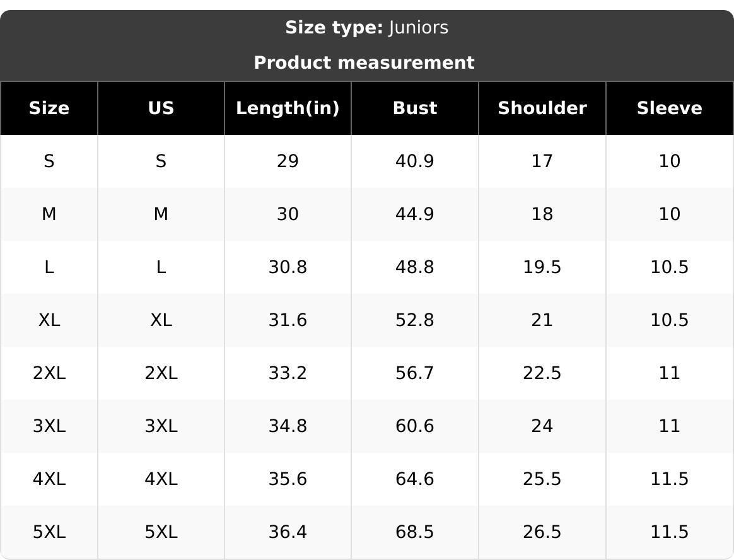Click the Size type Juniors label
The height and width of the screenshot is (560, 734).
[x=366, y=28]
